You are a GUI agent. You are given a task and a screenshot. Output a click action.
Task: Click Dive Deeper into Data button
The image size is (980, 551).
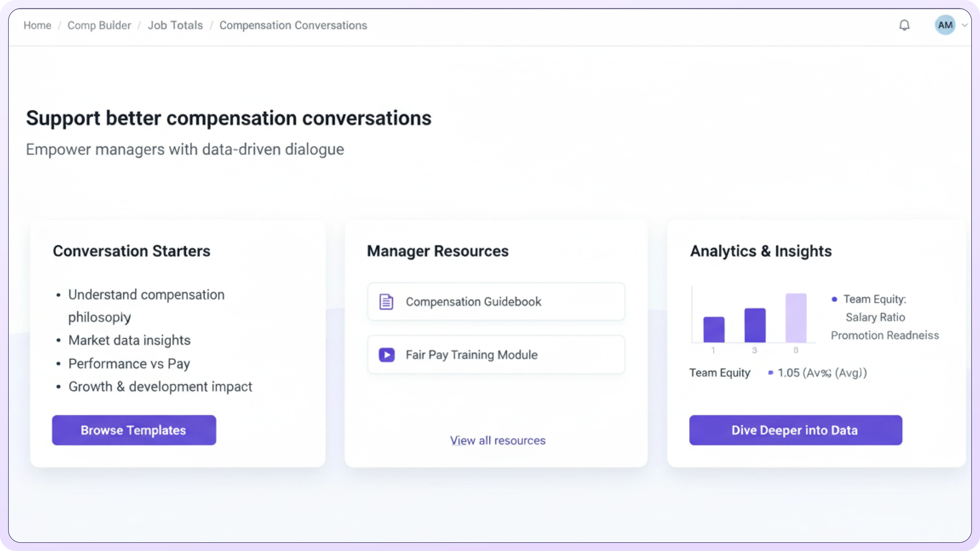click(795, 430)
